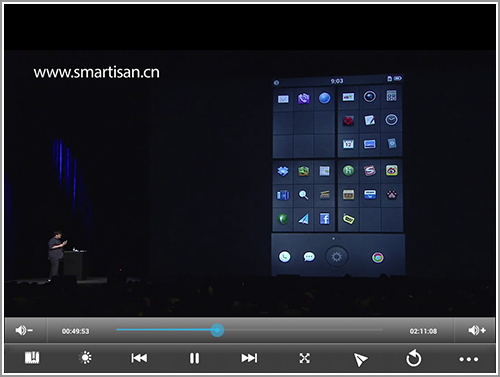This screenshot has width=500, height=377.
Task: Open the three-dots more options menu
Action: click(469, 359)
